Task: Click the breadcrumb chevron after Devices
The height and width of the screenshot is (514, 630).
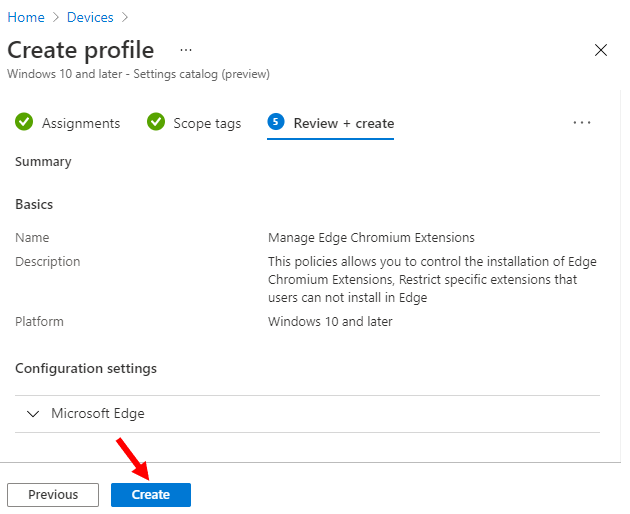Action: 125,17
